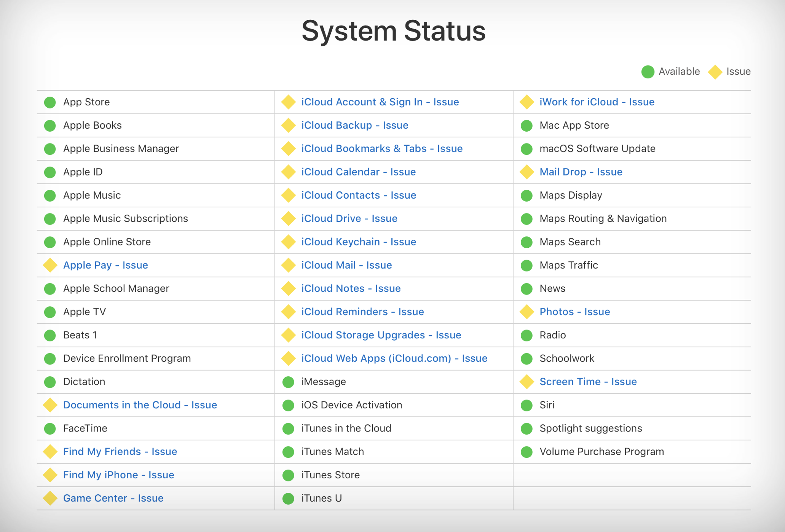The width and height of the screenshot is (785, 532).
Task: Open the Apple Pay issue link
Action: (105, 265)
